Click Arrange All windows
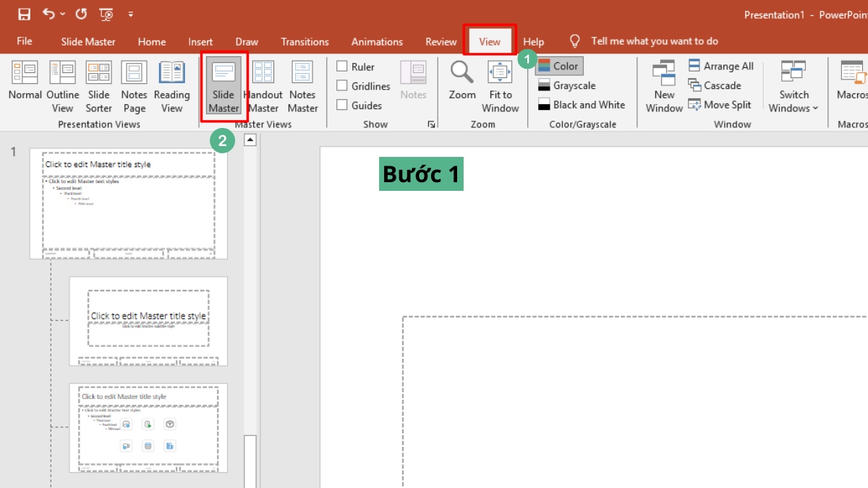The image size is (868, 488). point(720,67)
